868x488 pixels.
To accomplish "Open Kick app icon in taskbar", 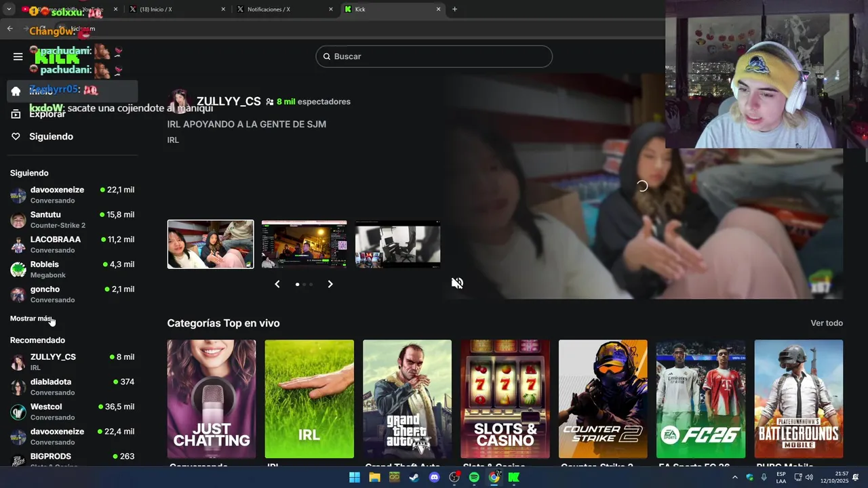I will coord(514,477).
